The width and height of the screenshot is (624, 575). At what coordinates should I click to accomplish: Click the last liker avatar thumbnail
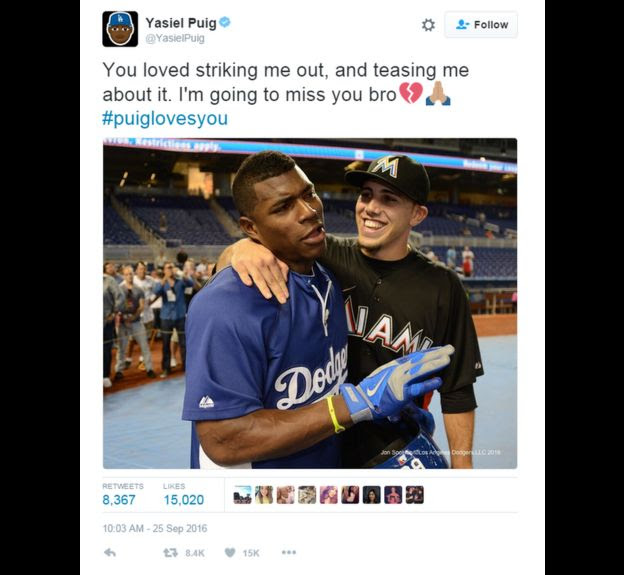pos(415,495)
